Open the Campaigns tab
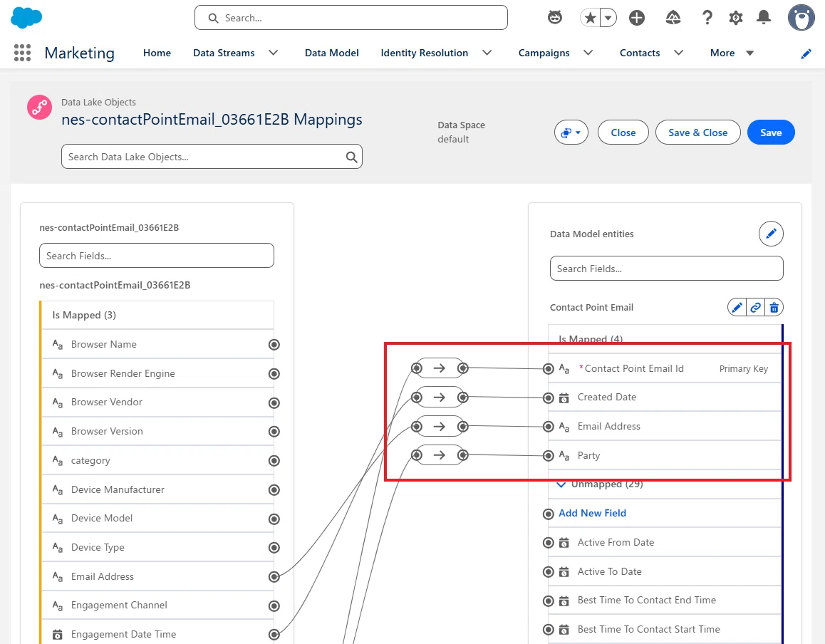825x644 pixels. pyautogui.click(x=544, y=53)
